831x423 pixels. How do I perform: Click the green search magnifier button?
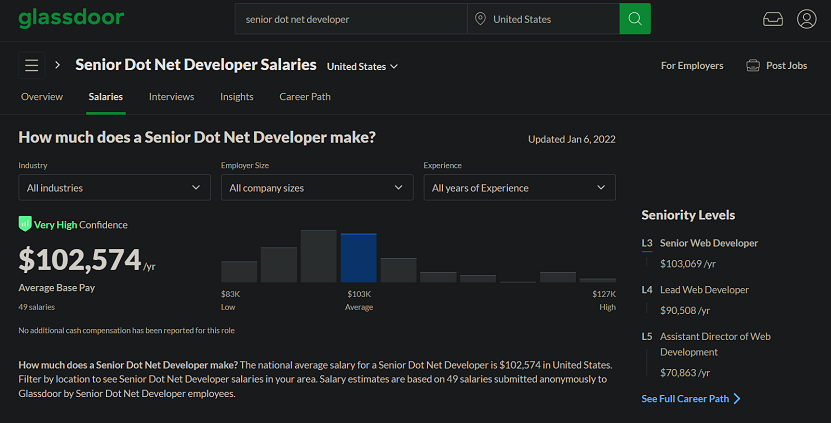tap(635, 19)
